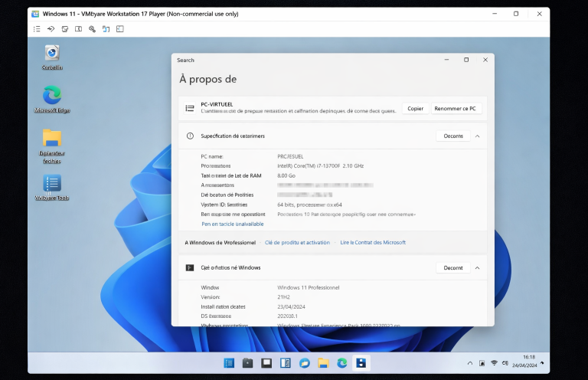
Task: Click the Renommer ce PC button
Action: click(456, 109)
